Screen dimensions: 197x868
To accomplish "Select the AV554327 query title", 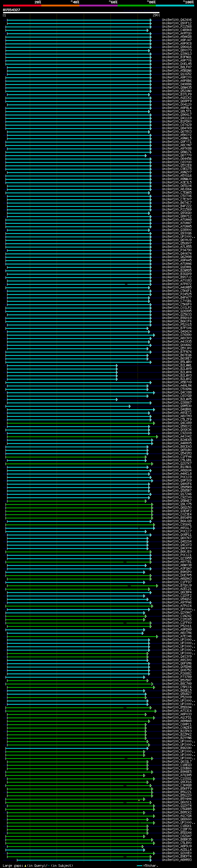I will click(x=11, y=10).
